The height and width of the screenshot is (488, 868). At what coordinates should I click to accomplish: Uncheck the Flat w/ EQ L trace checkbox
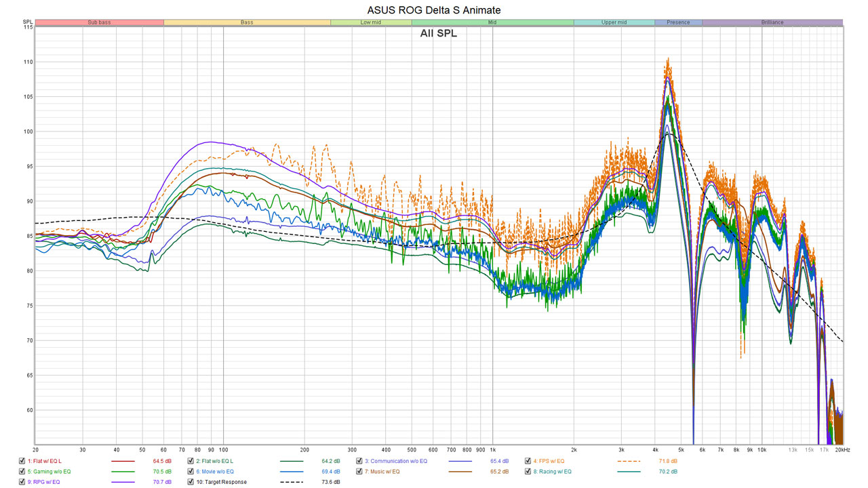22,461
